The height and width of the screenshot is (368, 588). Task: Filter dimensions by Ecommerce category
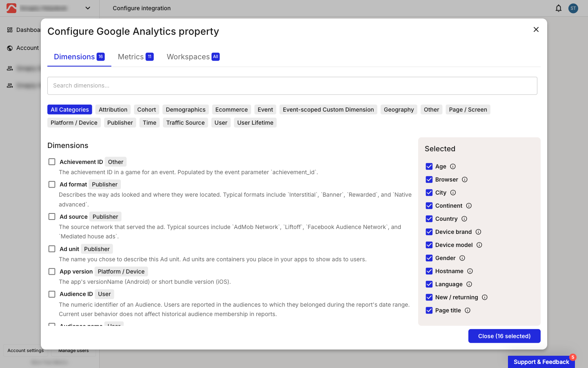pyautogui.click(x=232, y=110)
